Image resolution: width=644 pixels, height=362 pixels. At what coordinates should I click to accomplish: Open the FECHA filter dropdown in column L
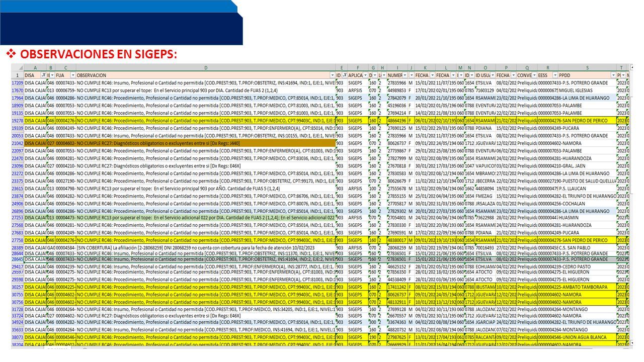click(x=453, y=75)
